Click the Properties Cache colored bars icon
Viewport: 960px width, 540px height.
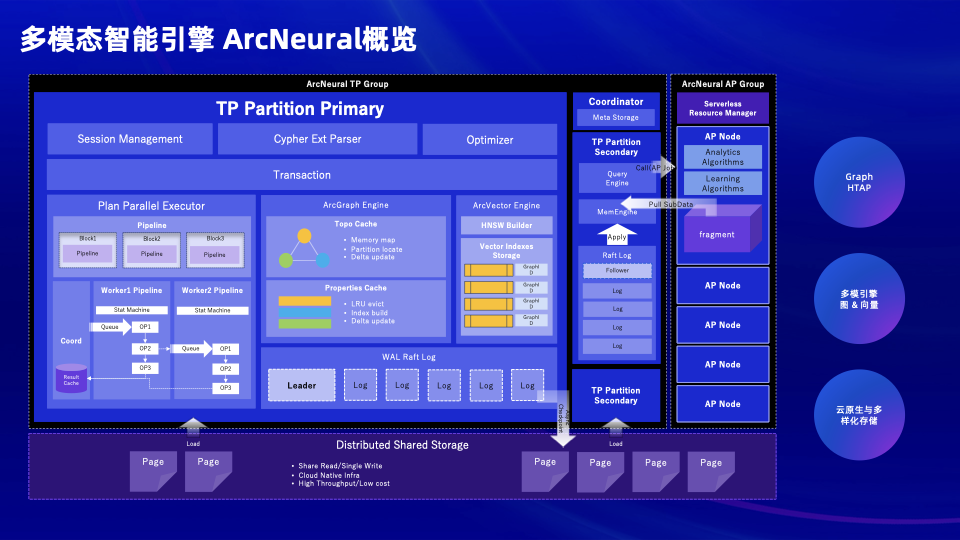tap(304, 312)
